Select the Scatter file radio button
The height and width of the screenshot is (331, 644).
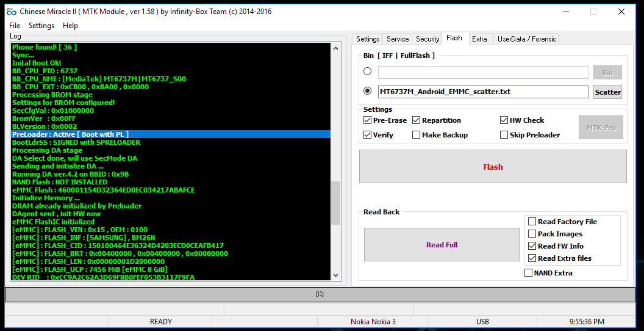(368, 91)
